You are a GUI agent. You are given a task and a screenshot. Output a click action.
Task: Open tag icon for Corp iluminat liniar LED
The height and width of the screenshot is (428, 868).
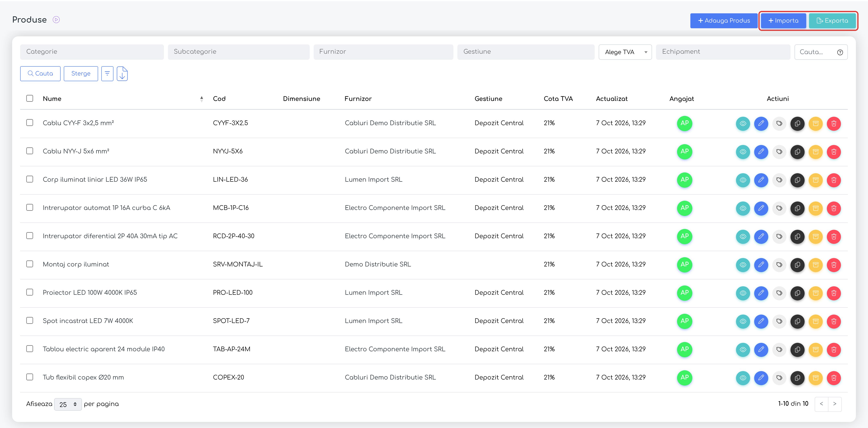coord(779,180)
